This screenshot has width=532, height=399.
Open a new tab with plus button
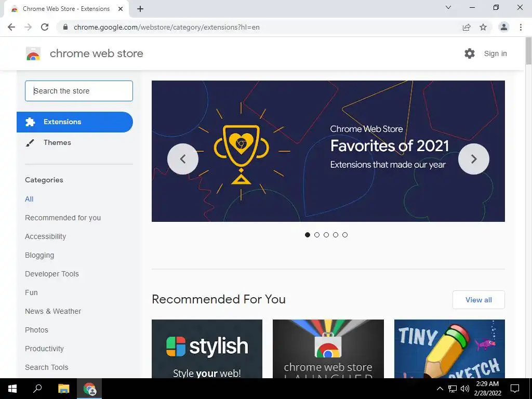(x=140, y=9)
